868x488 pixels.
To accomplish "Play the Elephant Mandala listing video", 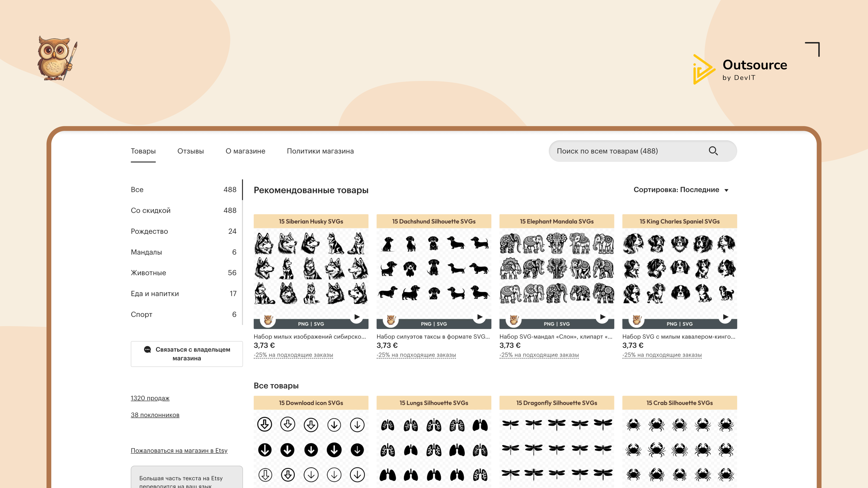I will (602, 317).
